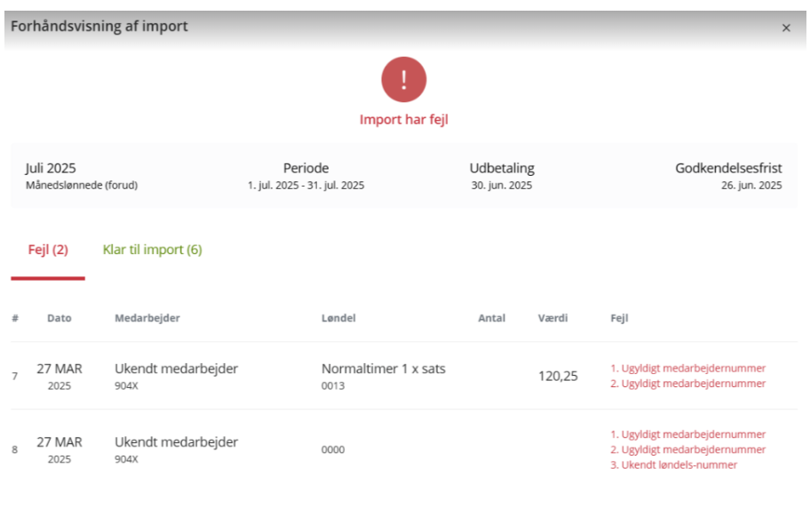This screenshot has height=532, width=810.
Task: Click the Godkendelsesfrist date 26. jun. 2025
Action: coord(750,186)
